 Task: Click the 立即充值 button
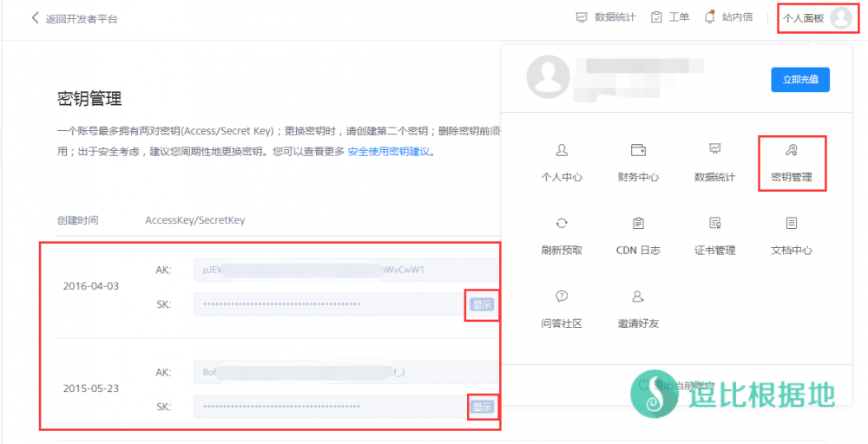799,80
